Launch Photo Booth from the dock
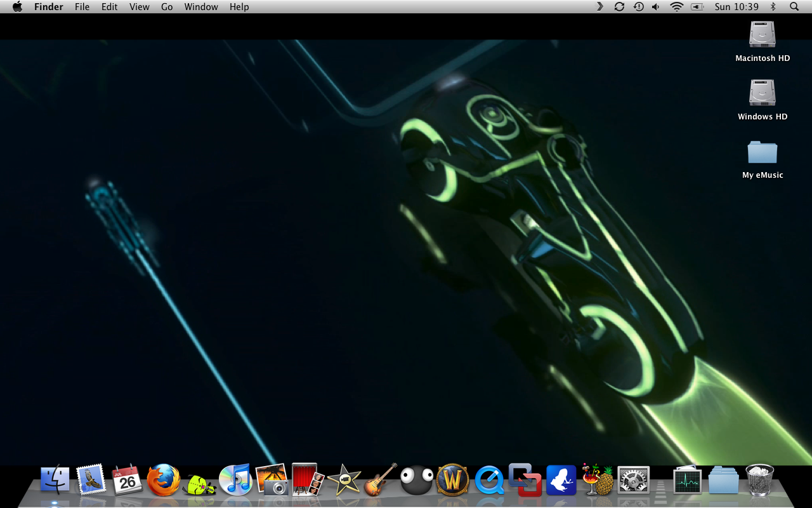 point(308,479)
